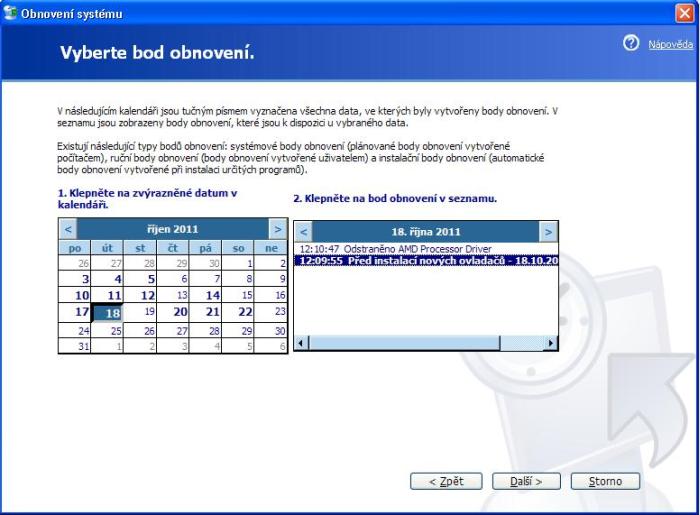Image resolution: width=700 pixels, height=515 pixels.
Task: Select restore point Před instalací nových ovladačů
Action: [x=425, y=261]
